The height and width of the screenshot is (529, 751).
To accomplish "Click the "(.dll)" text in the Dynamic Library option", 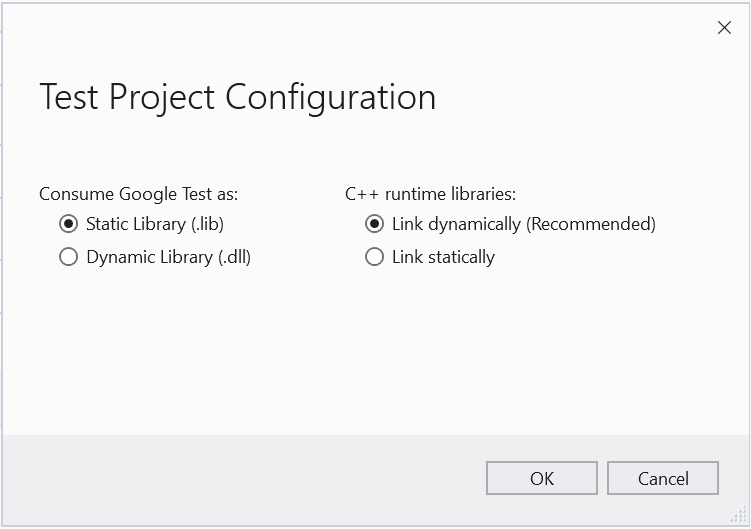I will click(x=234, y=257).
